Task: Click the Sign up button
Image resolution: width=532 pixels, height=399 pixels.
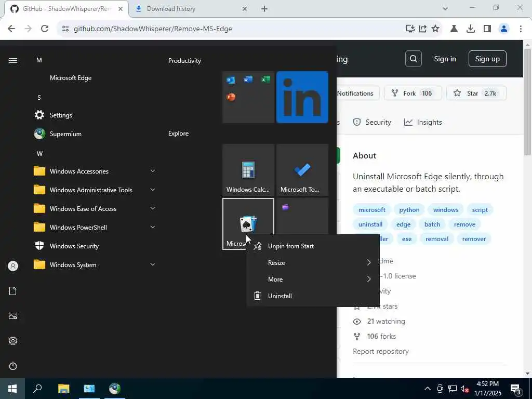Action: 487,59
